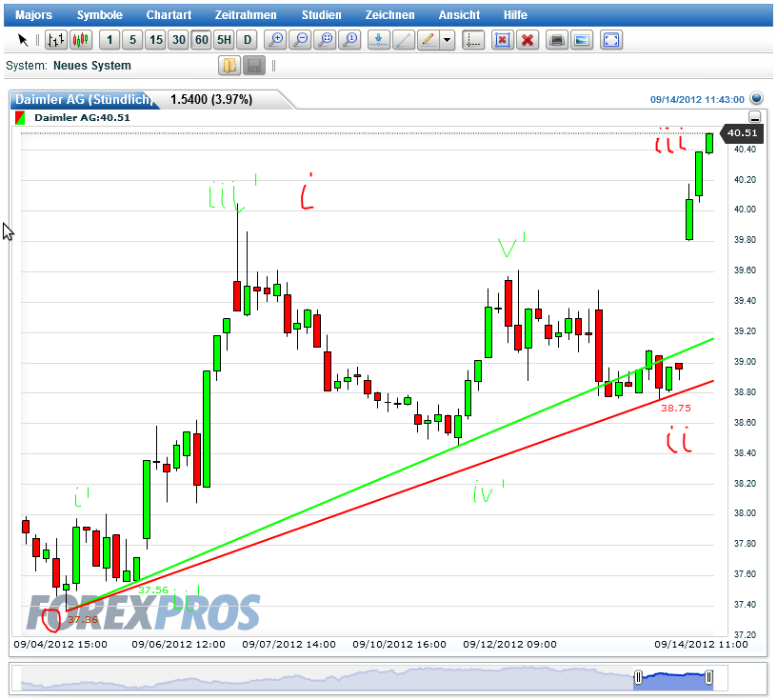777x700 pixels.
Task: Toggle fullscreen chart view
Action: [x=610, y=40]
